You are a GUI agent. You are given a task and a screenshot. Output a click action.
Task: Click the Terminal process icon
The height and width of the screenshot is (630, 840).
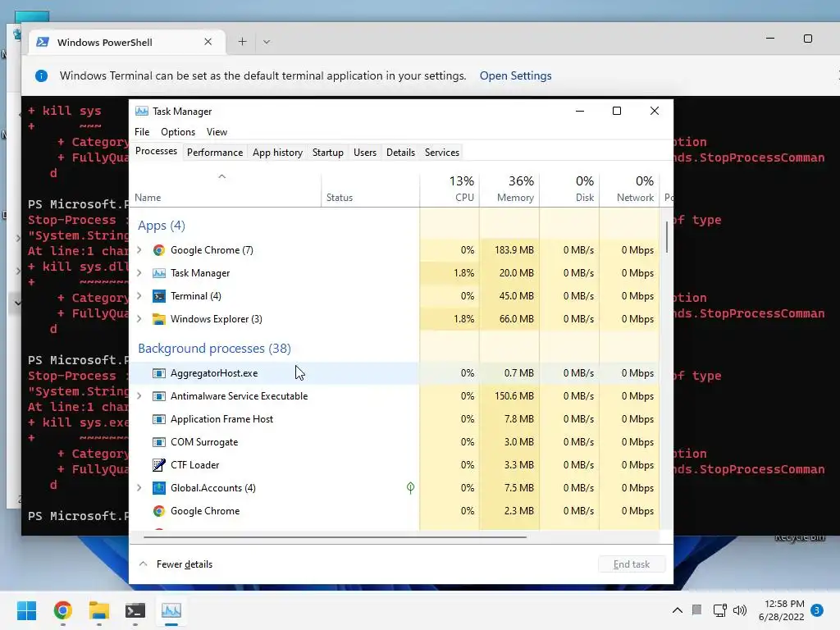click(158, 296)
